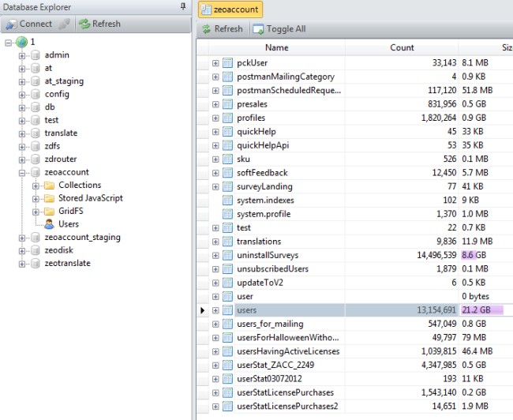
Task: Click the table icon next to profiles
Action: click(227, 118)
